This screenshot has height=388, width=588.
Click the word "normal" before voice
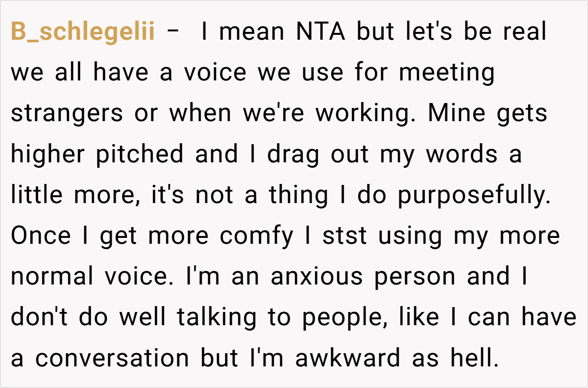52,277
